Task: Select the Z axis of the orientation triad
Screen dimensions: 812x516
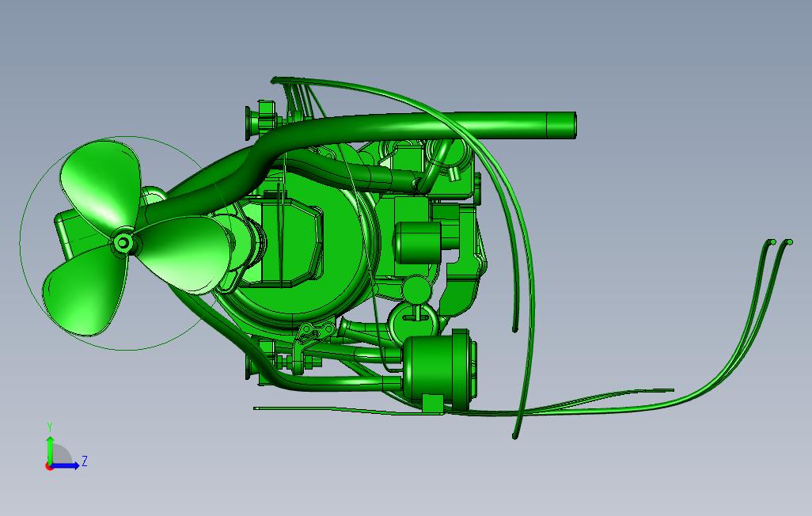Action: (65, 466)
